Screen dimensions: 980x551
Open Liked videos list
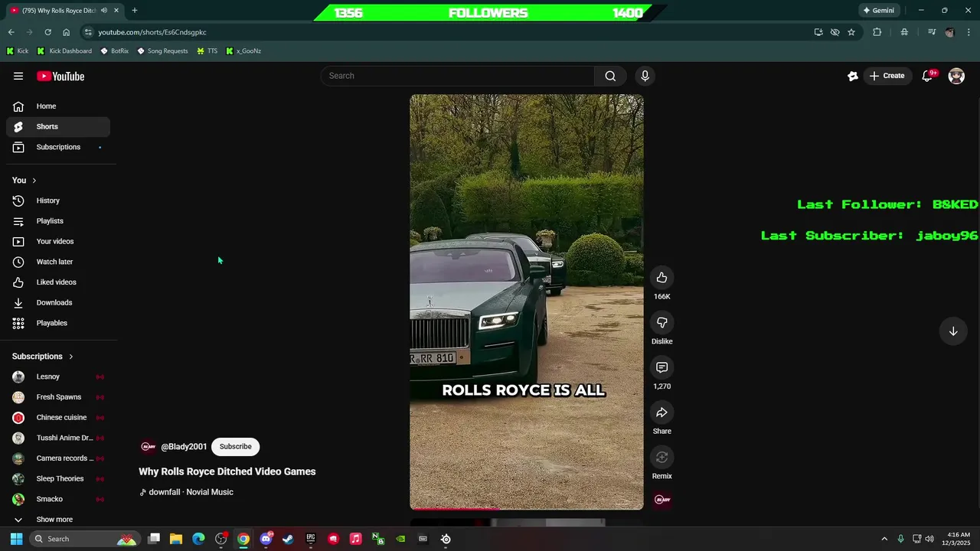pos(58,282)
